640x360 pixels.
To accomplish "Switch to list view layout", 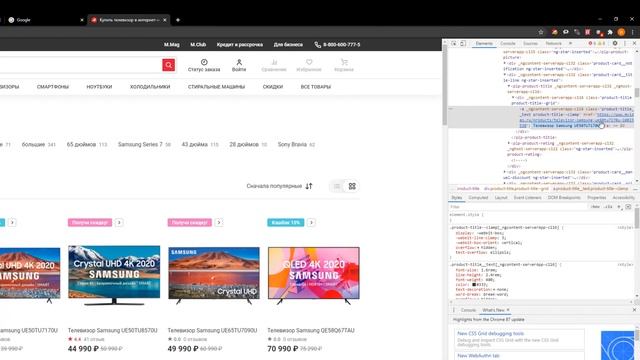I will [x=337, y=186].
